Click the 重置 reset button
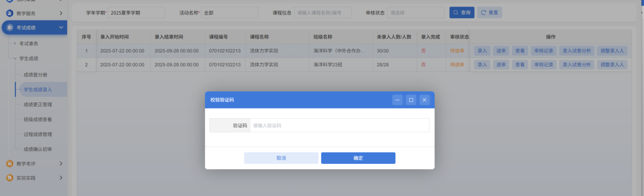This screenshot has width=644, height=196. pos(489,12)
